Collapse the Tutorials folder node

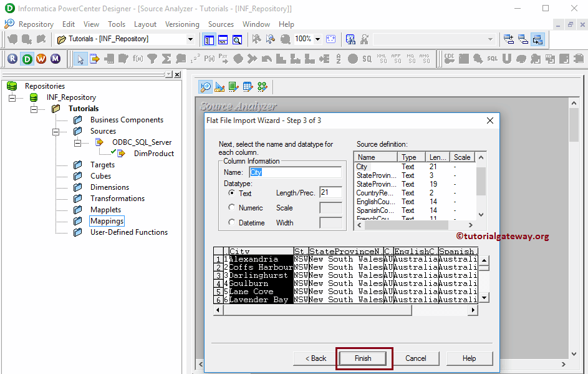[x=34, y=109]
